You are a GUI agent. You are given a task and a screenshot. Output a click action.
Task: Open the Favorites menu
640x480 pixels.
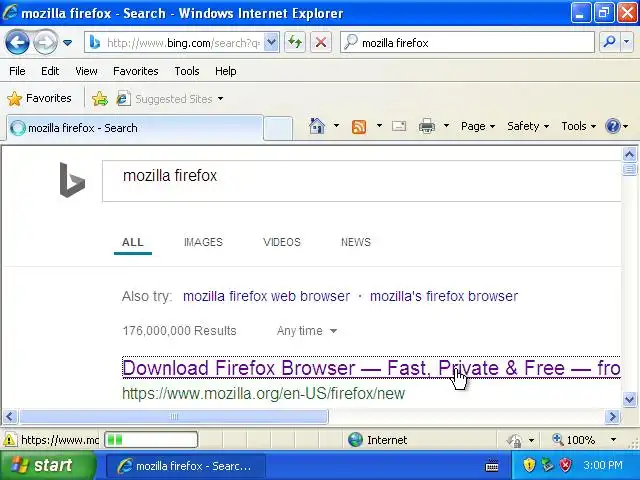coord(136,71)
